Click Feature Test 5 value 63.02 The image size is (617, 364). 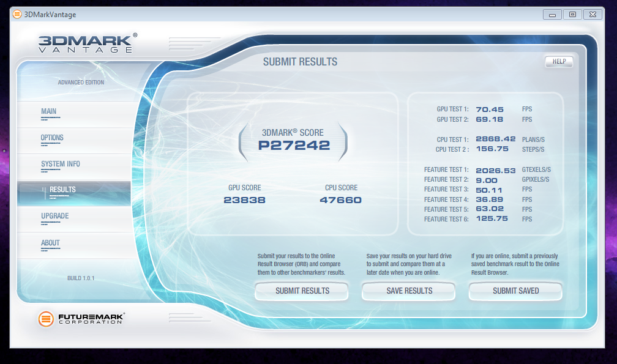coord(490,209)
